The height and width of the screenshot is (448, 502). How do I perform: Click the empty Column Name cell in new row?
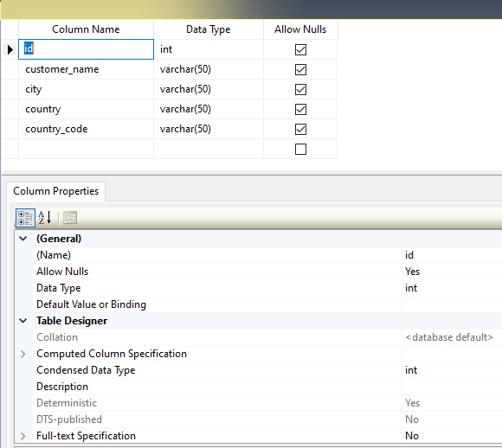pos(87,149)
